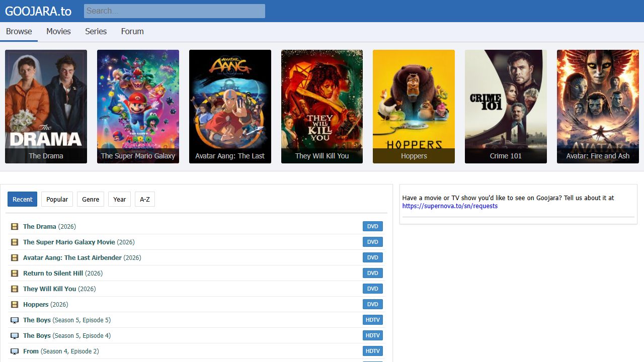
Task: Open the Avatar Aang: The Last poster
Action: point(230,107)
